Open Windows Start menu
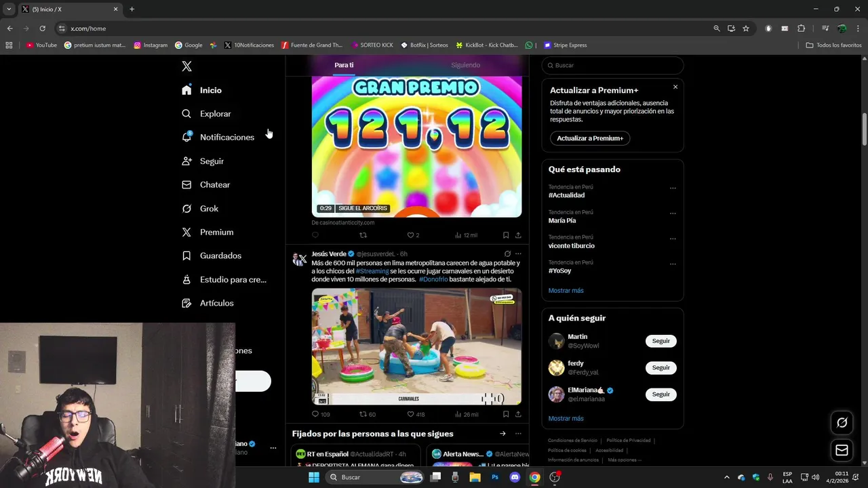This screenshot has height=488, width=868. [313, 477]
